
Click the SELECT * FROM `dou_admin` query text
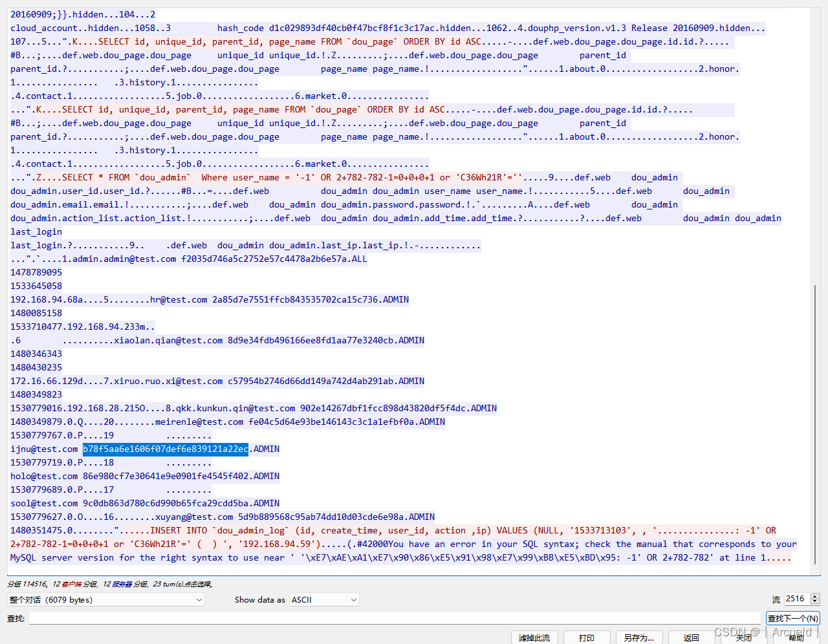127,177
